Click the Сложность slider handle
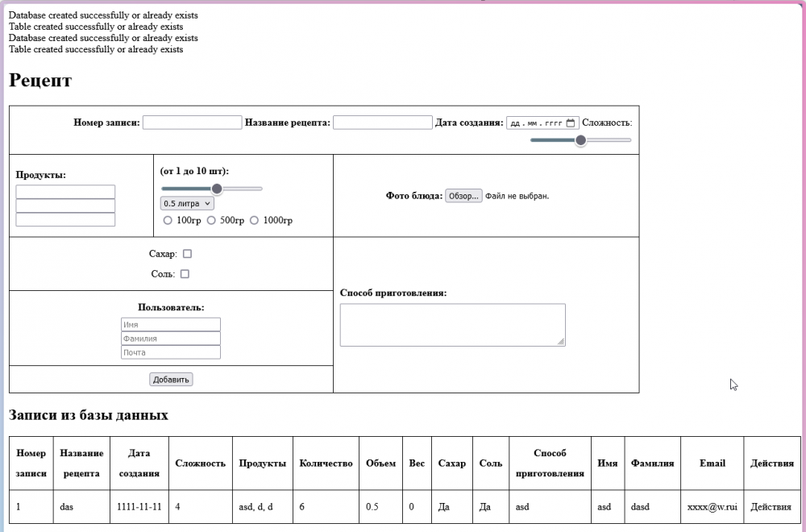806x532 pixels. pos(580,140)
